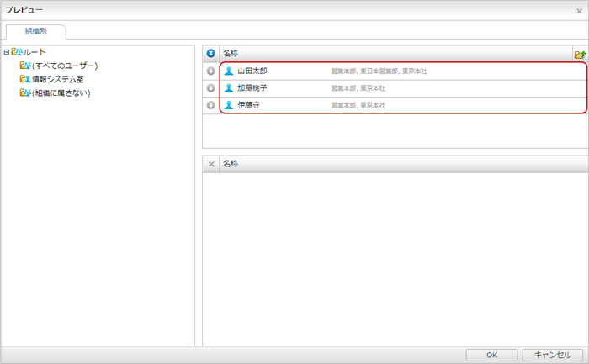Click the remove-all X icon in lower header
The width and height of the screenshot is (589, 364).
pyautogui.click(x=211, y=164)
